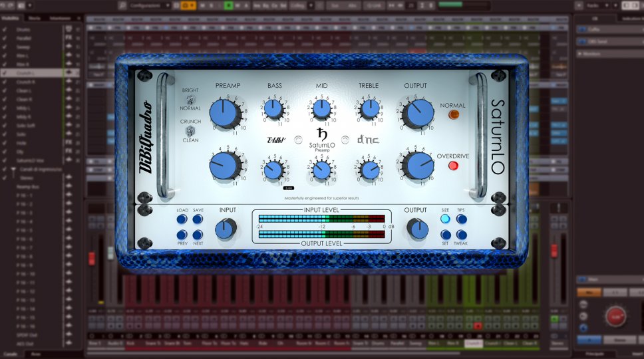Open the Storia tab
The width and height of the screenshot is (644, 359).
[34, 18]
